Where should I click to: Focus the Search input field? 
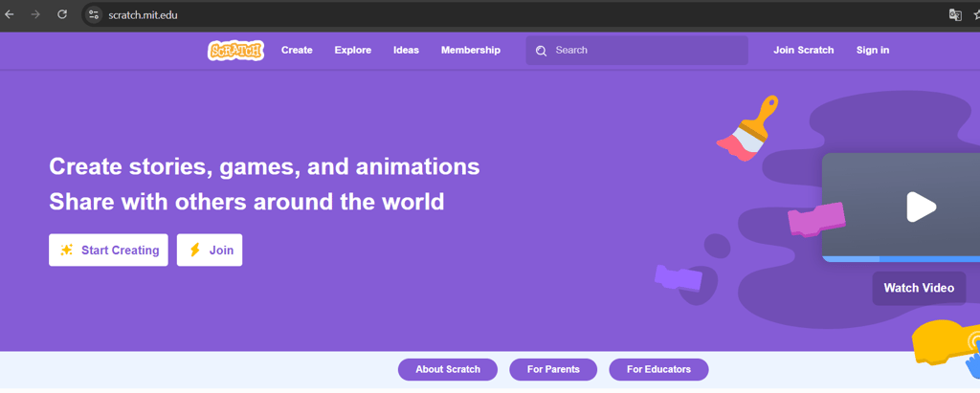click(636, 51)
